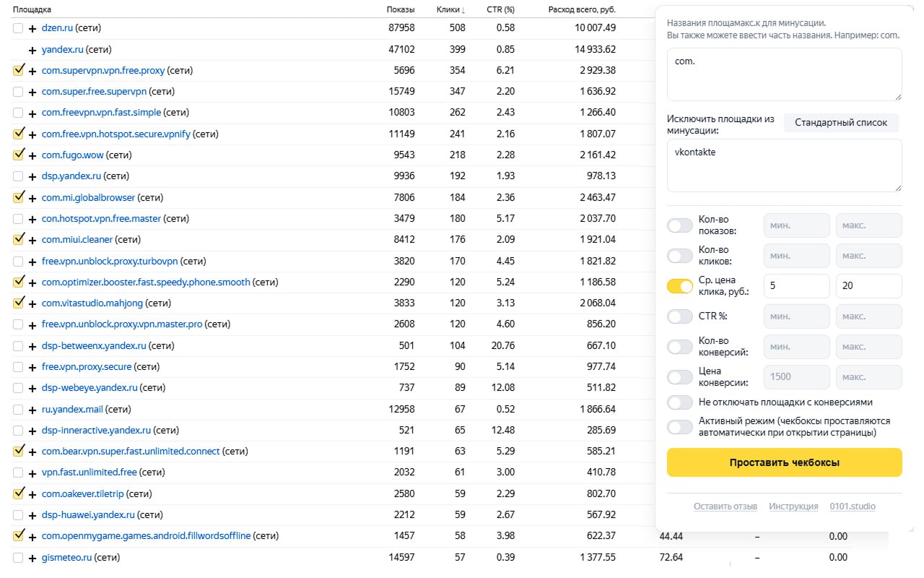Select the com.freevpn.vpn.fast.simple checkbox
This screenshot has height=578, width=924.
(x=18, y=113)
